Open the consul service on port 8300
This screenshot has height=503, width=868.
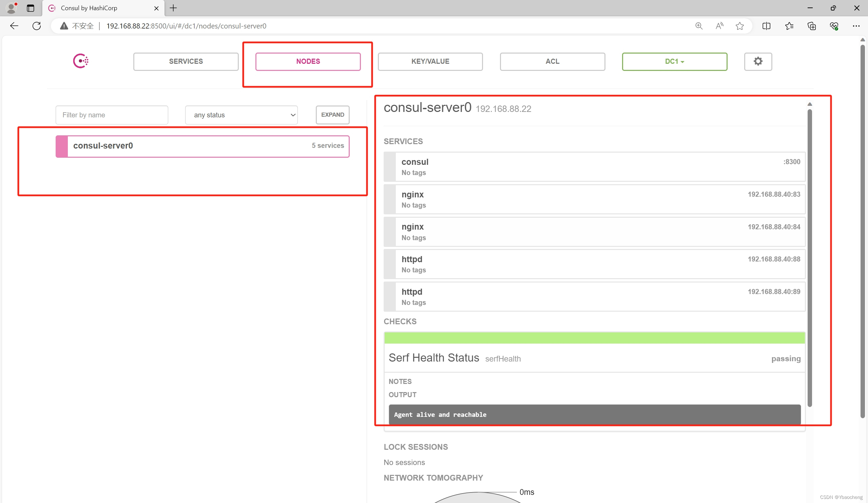594,167
